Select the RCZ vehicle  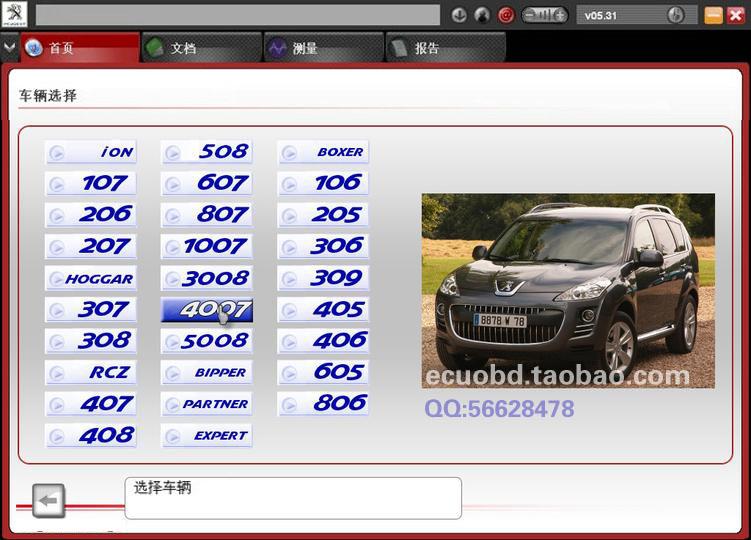point(91,373)
